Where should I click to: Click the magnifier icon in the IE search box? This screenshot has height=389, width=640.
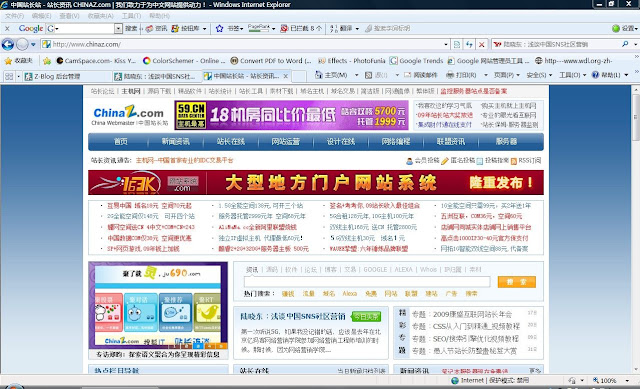(625, 44)
